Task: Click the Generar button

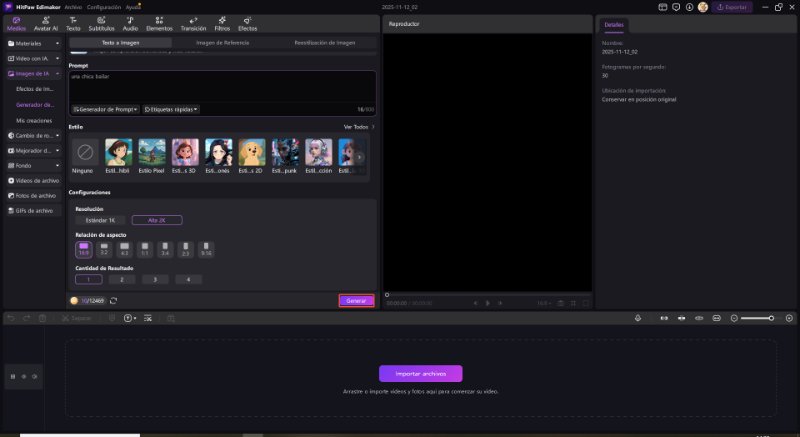Action: pos(356,300)
